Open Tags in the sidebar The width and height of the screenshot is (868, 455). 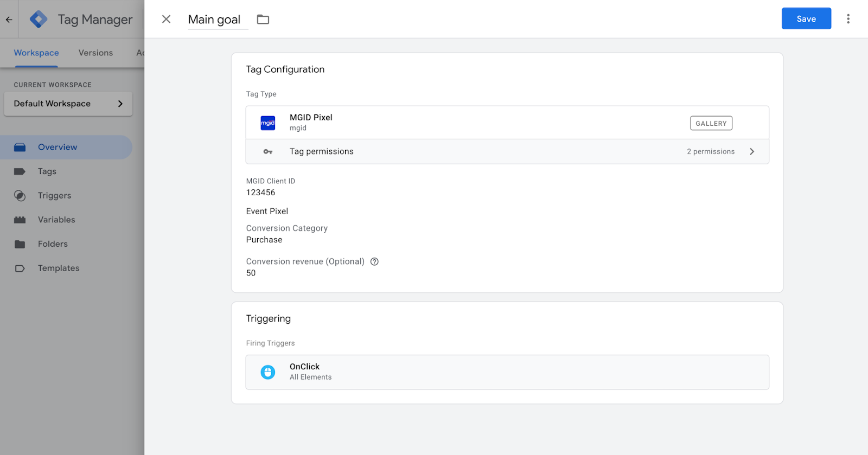click(47, 171)
